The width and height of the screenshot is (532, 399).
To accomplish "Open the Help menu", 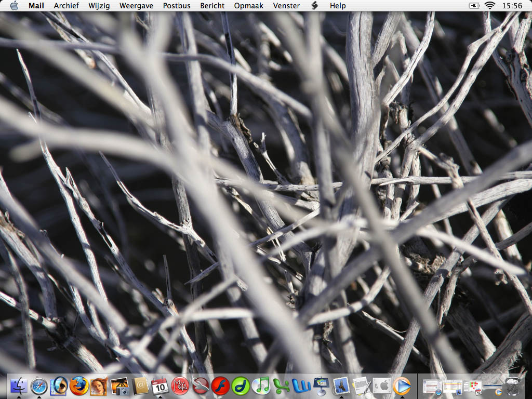I will click(338, 6).
